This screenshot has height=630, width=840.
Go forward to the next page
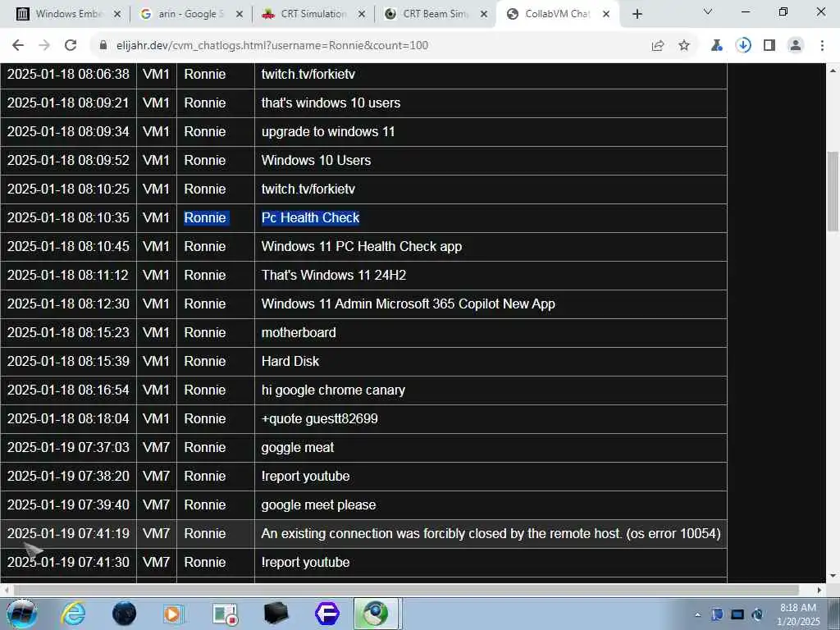tap(44, 46)
